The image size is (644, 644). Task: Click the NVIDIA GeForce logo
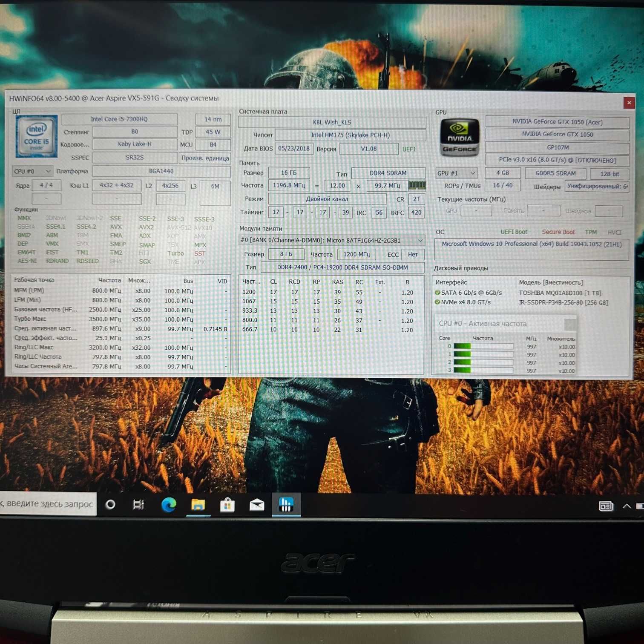[x=459, y=138]
